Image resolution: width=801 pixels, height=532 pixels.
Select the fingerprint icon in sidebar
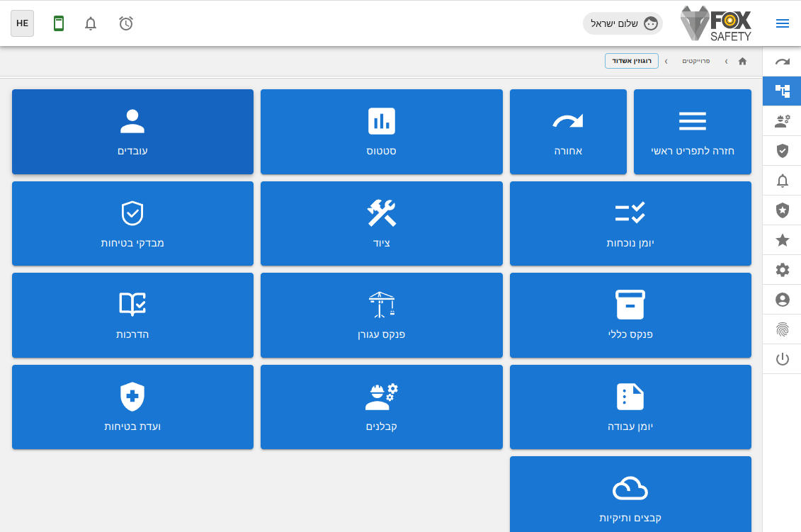[782, 329]
